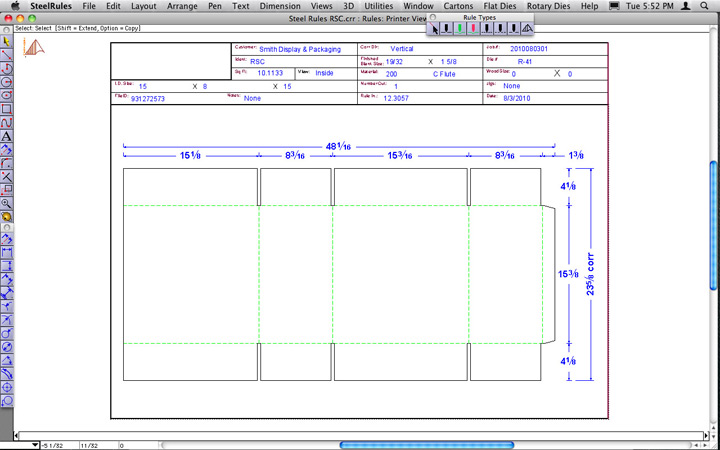
Task: Click the Customer name Smith Display & Packaging
Action: 300,48
